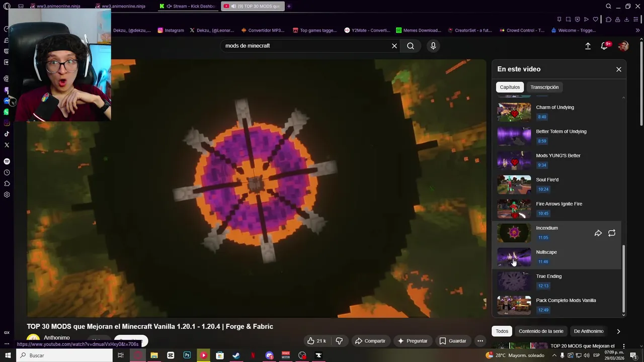Close the 'En este video' panel
Screen dimensions: 644x362
(x=619, y=69)
